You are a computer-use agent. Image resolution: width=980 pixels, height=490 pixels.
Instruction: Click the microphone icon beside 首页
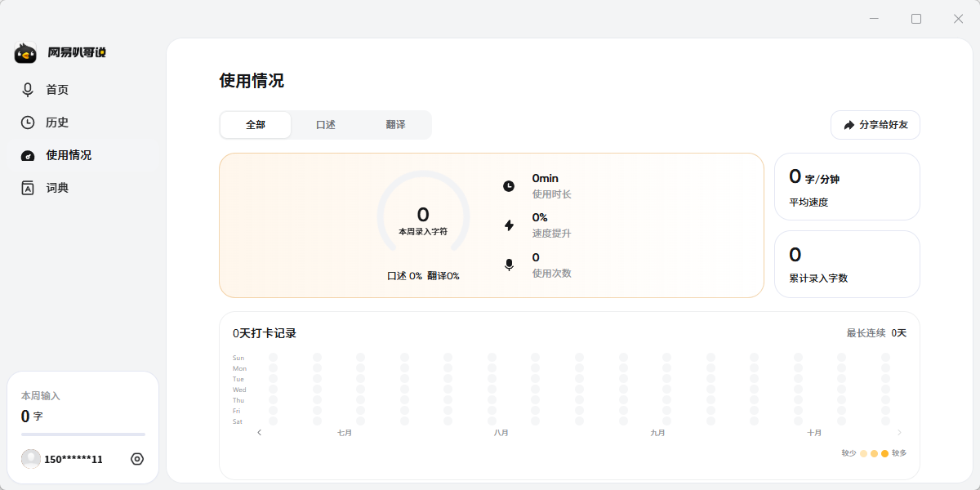[28, 90]
